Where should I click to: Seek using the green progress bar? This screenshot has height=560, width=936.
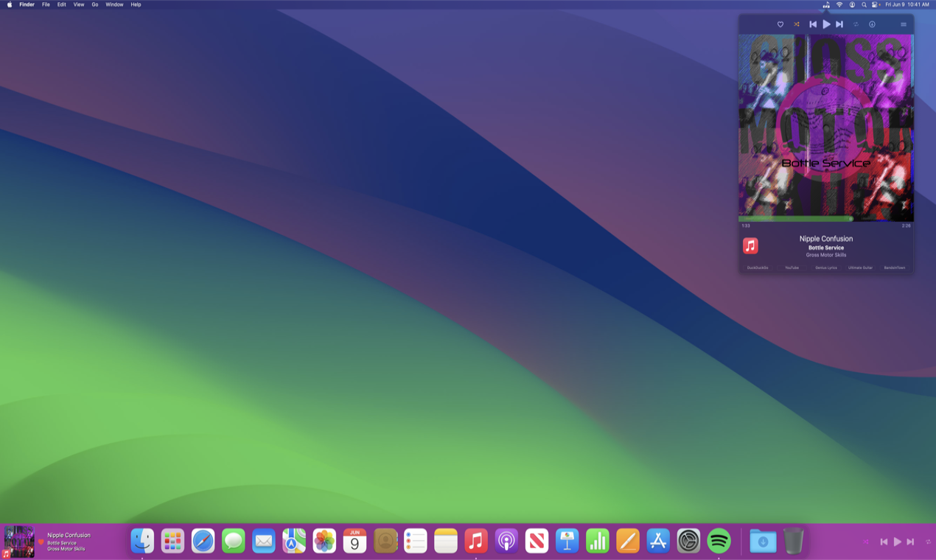coord(826,219)
